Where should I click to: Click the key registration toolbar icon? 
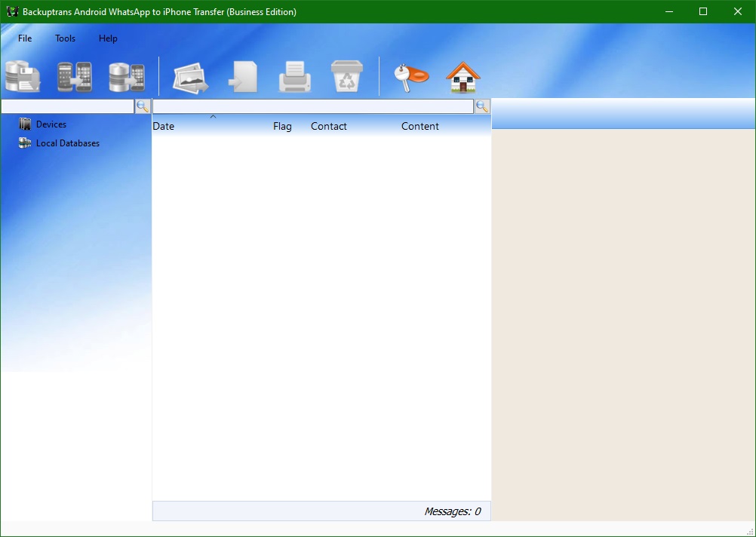click(x=410, y=77)
